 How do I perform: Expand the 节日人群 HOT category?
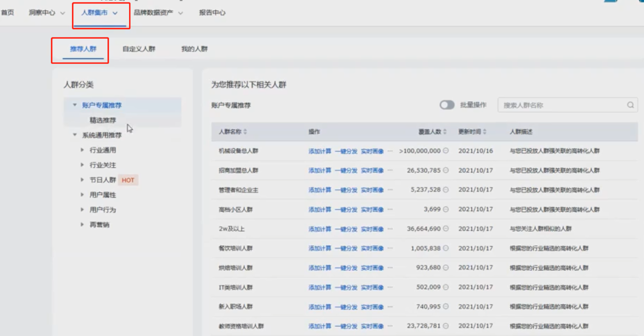pyautogui.click(x=82, y=180)
